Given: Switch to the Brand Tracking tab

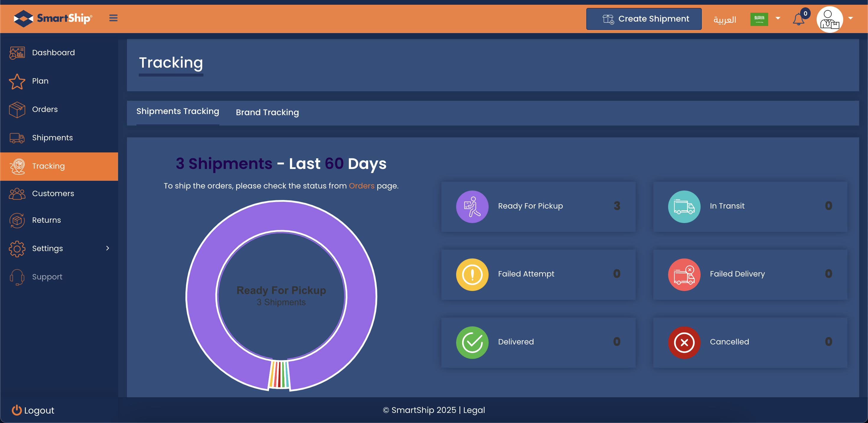Looking at the screenshot, I should click(267, 112).
